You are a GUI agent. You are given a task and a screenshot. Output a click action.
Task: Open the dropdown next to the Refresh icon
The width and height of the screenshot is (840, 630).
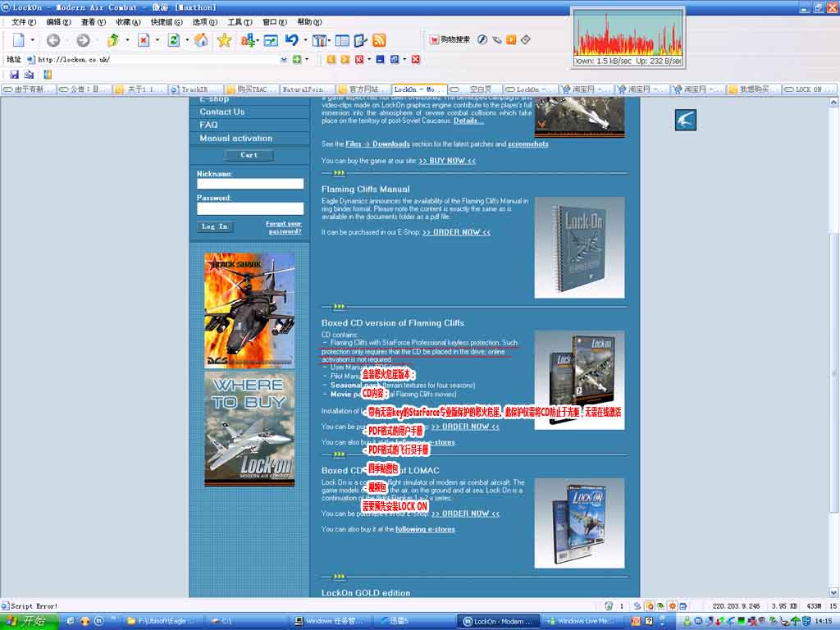click(x=187, y=40)
